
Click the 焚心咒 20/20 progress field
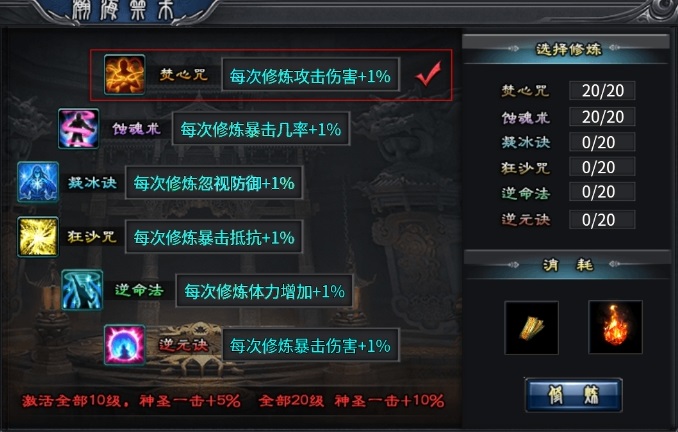[x=602, y=90]
